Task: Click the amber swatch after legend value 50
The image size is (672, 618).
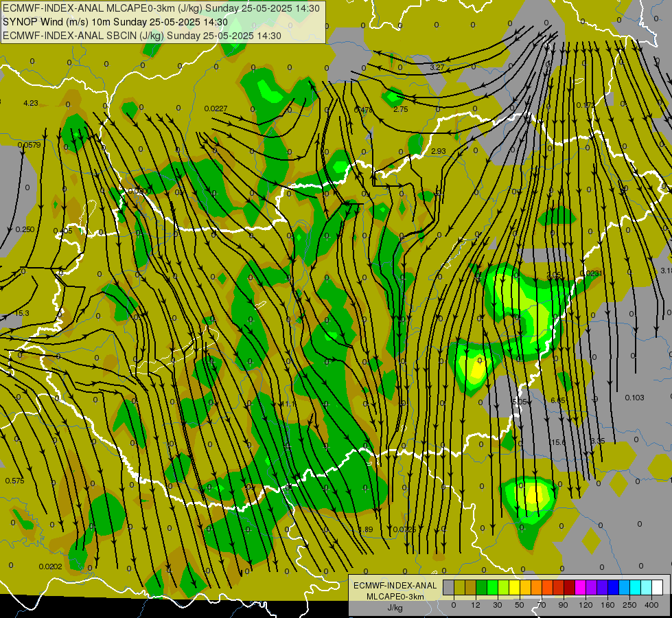Action: 526,587
